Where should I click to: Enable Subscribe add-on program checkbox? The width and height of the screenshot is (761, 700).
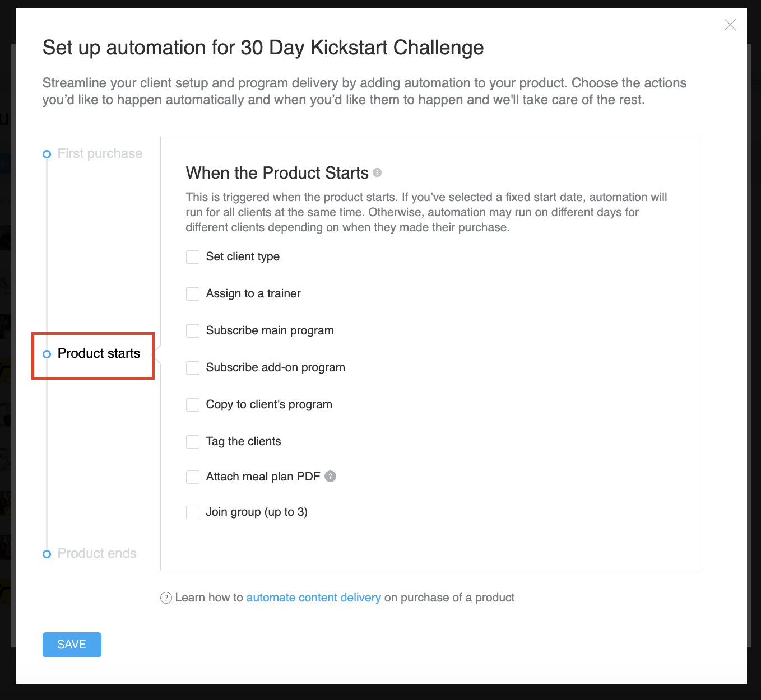(x=193, y=368)
